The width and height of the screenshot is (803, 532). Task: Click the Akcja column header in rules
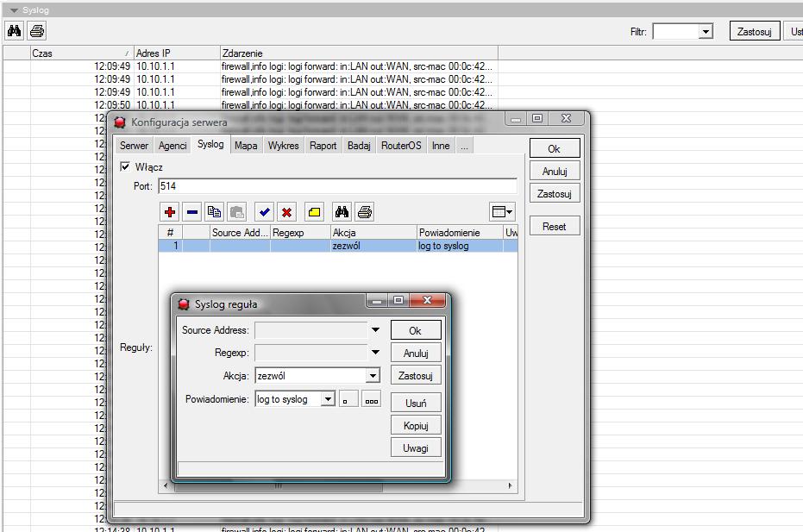point(373,233)
